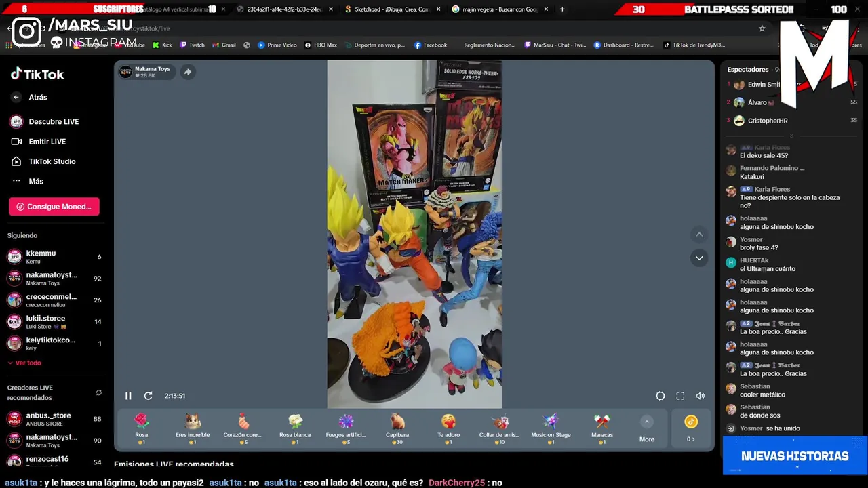Send the Capibara gift
The image size is (868, 488).
point(397,428)
